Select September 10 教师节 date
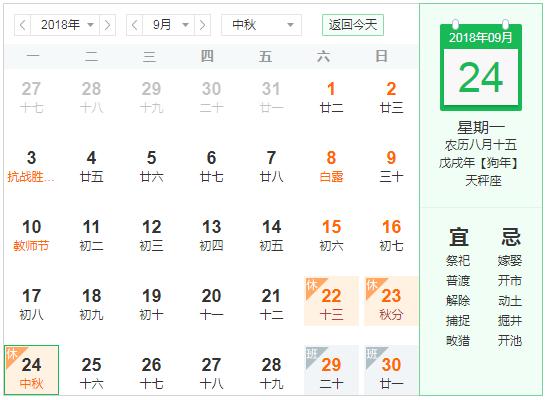Viewport: 546px width, 400px height. pos(31,236)
